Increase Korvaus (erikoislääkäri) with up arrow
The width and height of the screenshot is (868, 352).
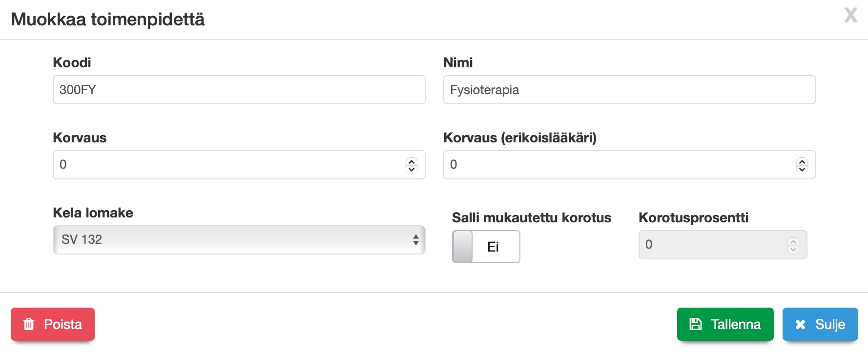tap(802, 161)
